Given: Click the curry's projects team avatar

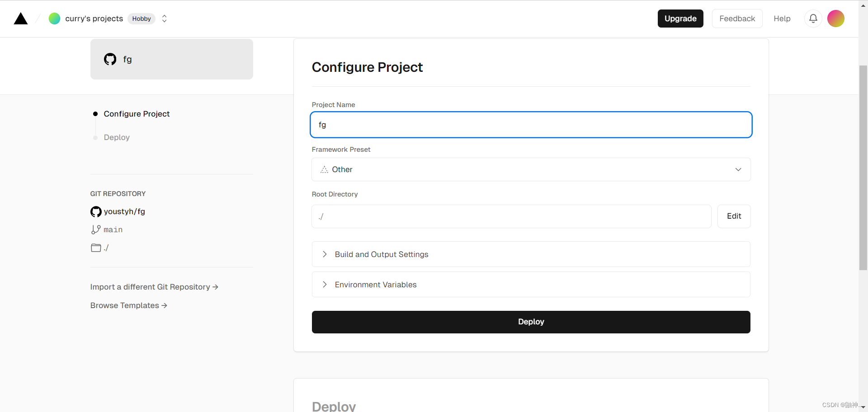Looking at the screenshot, I should click(54, 19).
